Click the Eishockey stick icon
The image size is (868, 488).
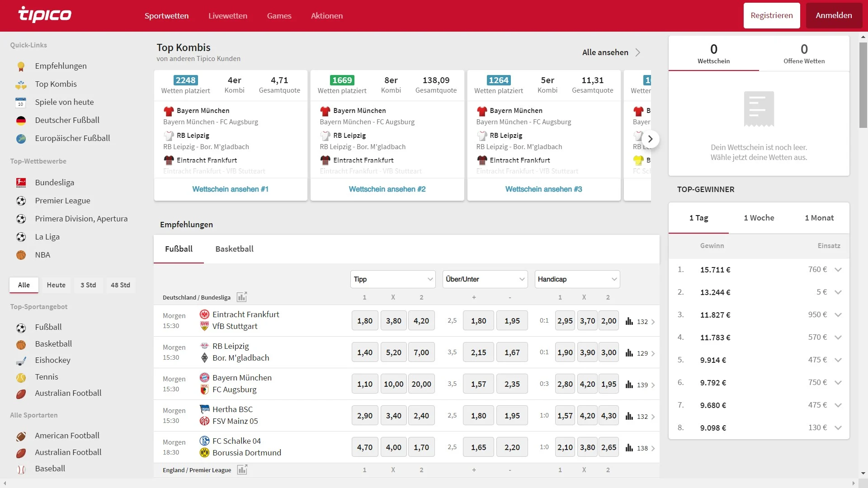click(x=21, y=361)
